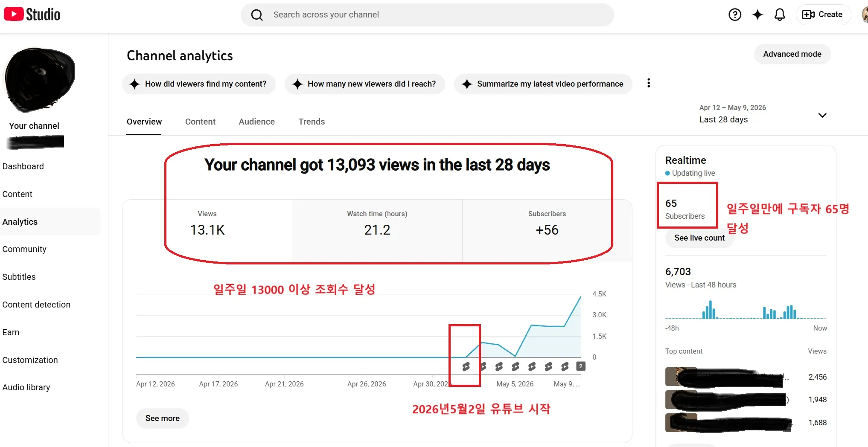The height and width of the screenshot is (447, 868).
Task: Open Customization in the sidebar
Action: click(x=30, y=360)
